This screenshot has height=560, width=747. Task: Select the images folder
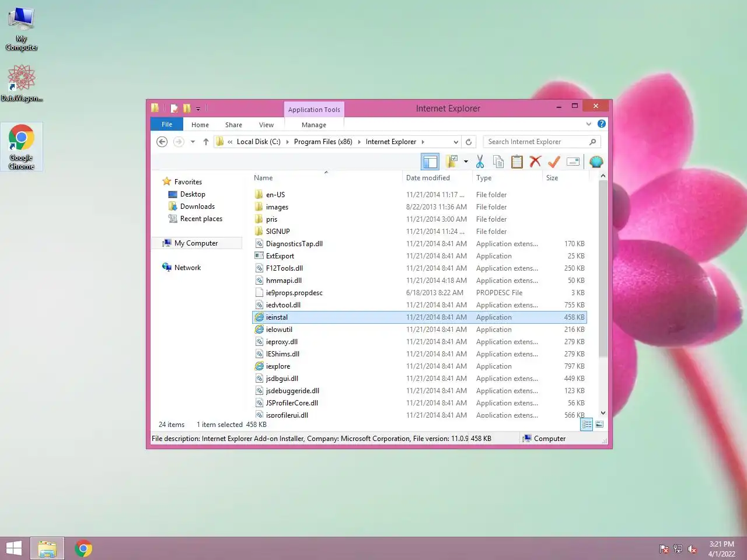277,207
